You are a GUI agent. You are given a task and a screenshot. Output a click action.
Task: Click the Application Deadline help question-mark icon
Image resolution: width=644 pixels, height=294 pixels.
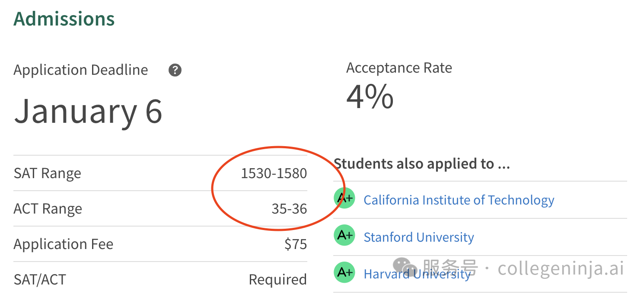pos(175,70)
